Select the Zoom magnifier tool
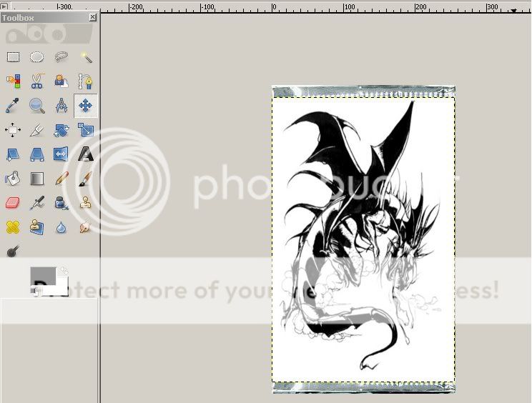Viewport: 532px width, 403px height. pyautogui.click(x=37, y=106)
